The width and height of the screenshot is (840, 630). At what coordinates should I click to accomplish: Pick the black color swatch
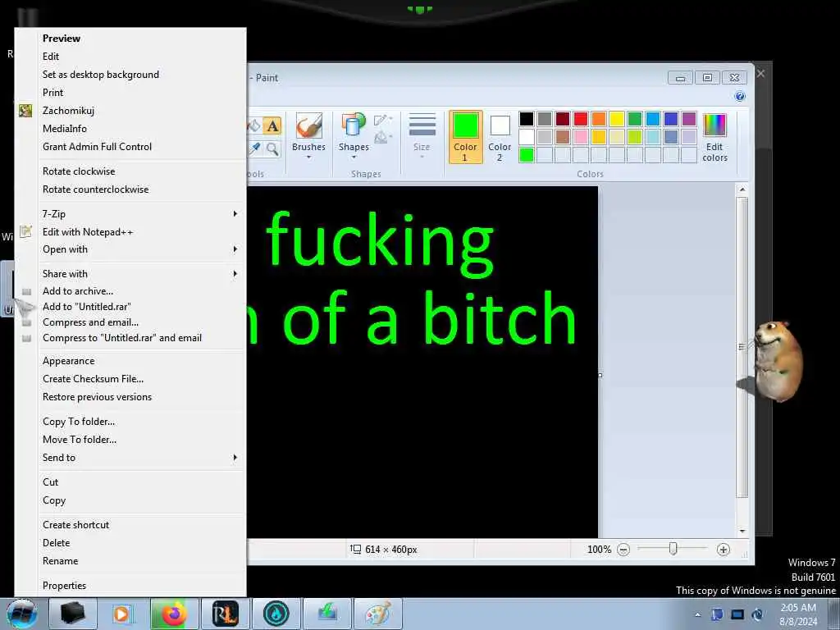(x=526, y=118)
